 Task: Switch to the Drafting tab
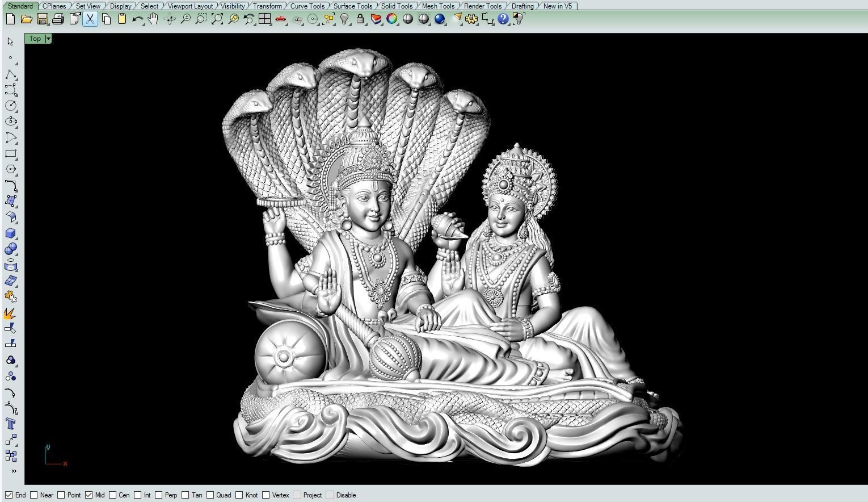[x=522, y=6]
